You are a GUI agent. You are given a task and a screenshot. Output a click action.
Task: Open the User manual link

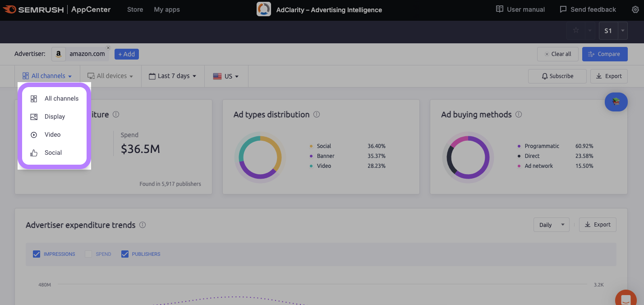pos(520,9)
